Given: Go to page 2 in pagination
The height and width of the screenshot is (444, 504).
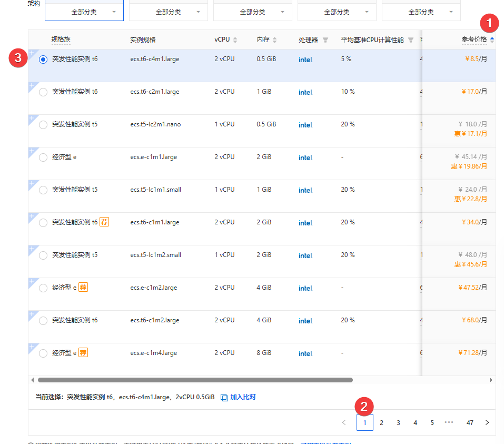Looking at the screenshot, I should 381,422.
